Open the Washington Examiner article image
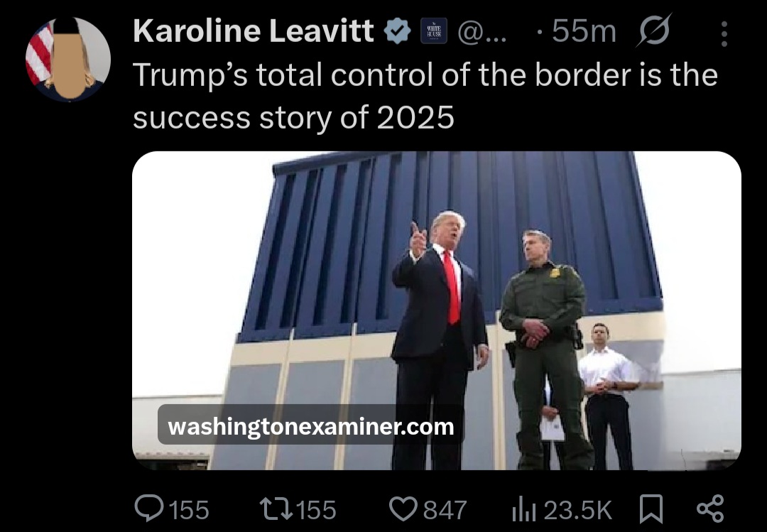Image resolution: width=767 pixels, height=532 pixels. (437, 310)
